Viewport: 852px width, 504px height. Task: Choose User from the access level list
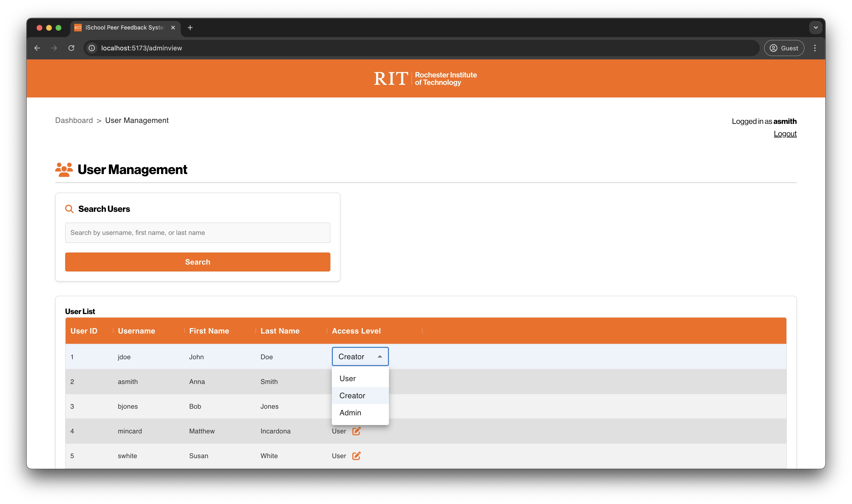pos(348,378)
